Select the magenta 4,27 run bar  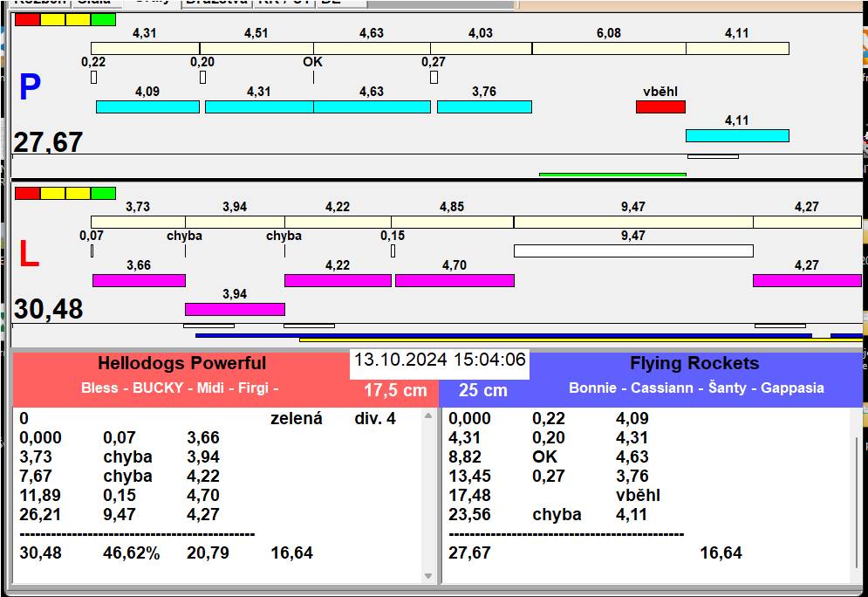(807, 280)
